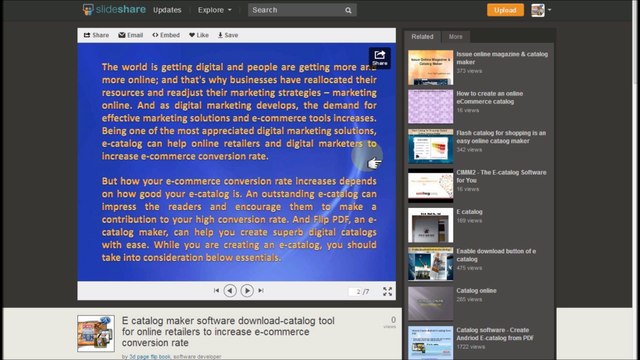Viewport: 640px width, 360px height.
Task: Save the presentation via Save icon
Action: [x=228, y=35]
